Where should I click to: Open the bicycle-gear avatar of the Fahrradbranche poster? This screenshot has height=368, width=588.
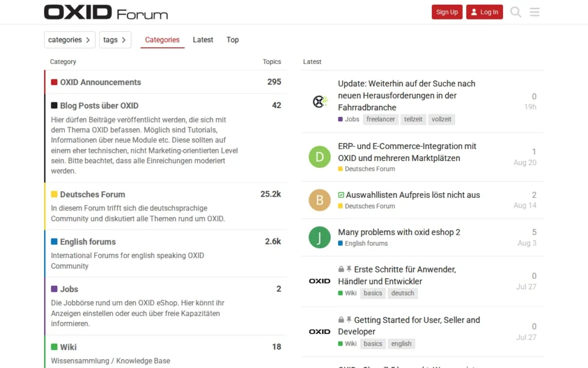tap(320, 101)
